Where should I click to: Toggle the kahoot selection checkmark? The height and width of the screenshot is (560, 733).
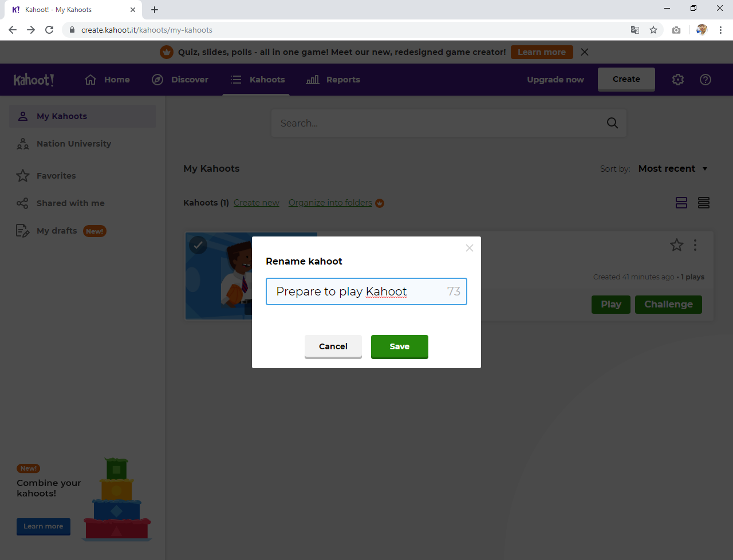click(x=198, y=245)
